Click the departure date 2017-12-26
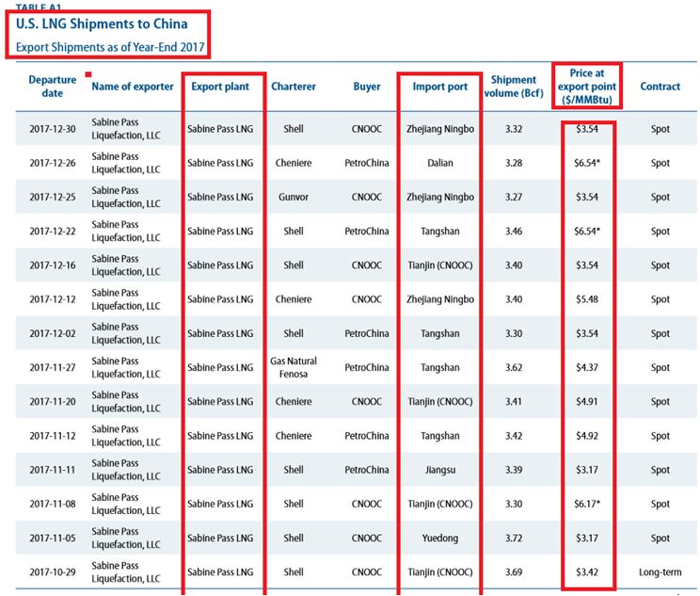 (x=53, y=163)
